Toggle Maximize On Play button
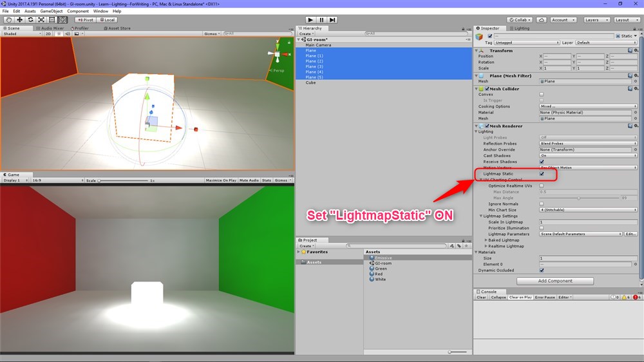The image size is (644, 362). (x=221, y=180)
